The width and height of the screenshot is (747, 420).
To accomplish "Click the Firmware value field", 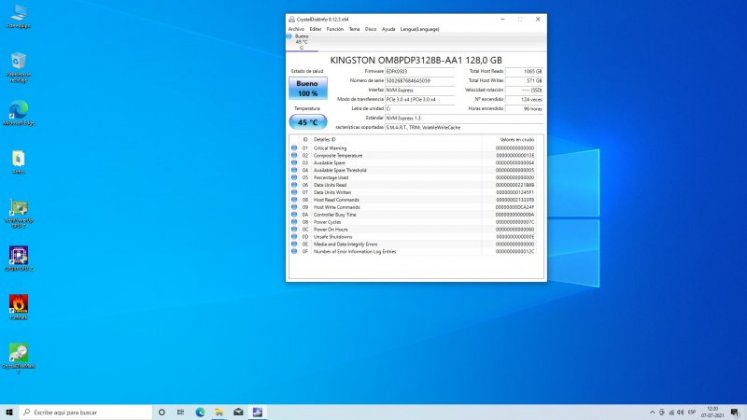I will point(420,71).
